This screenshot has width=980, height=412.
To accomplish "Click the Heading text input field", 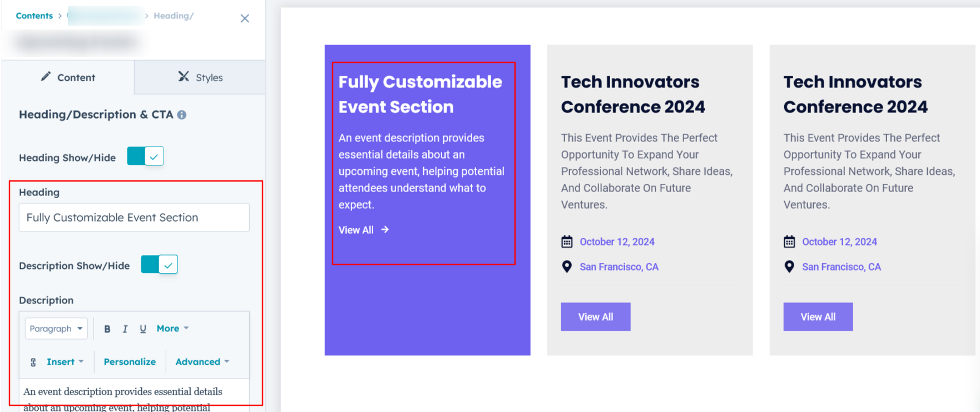I will [134, 218].
